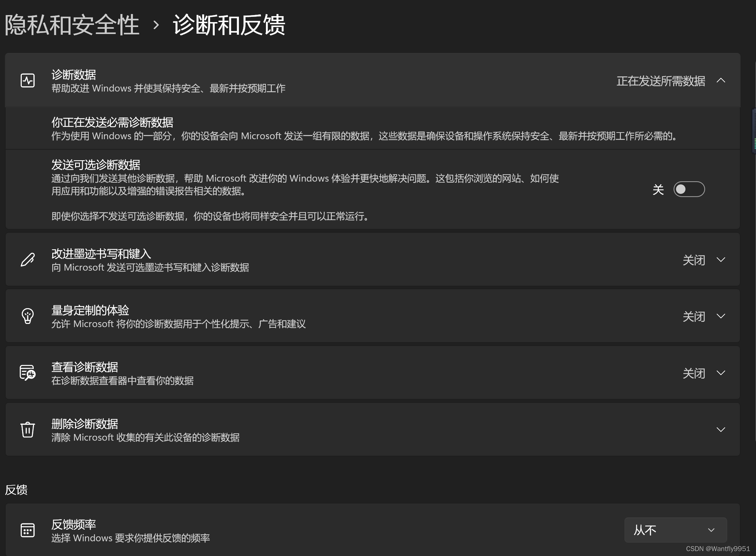The height and width of the screenshot is (556, 756).
Task: Expand the 查看诊断数据 chevron
Action: [x=721, y=373]
